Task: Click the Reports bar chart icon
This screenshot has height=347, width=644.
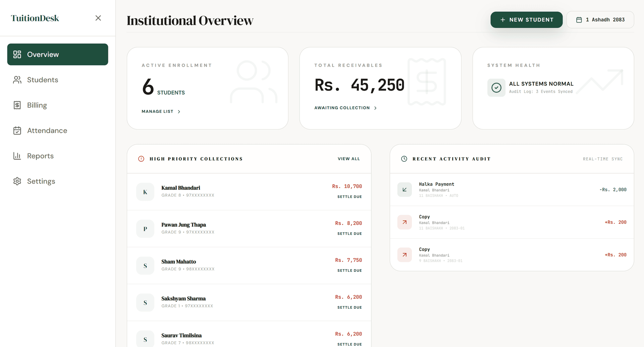Action: pos(17,156)
